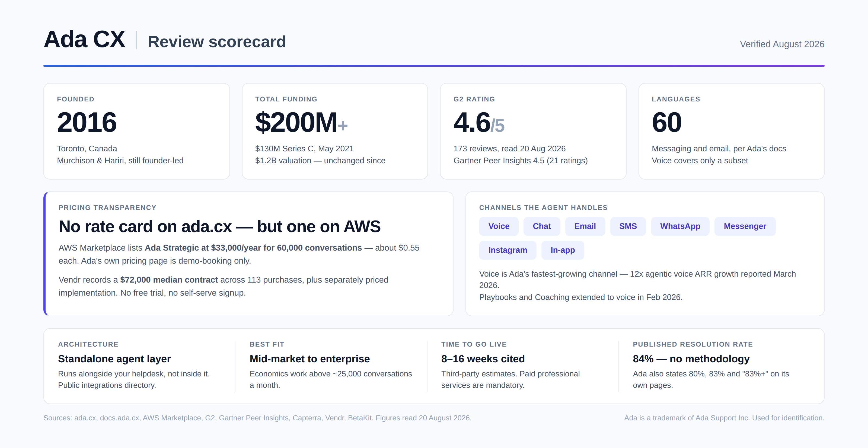Click the 'Verified August 2026' label
868x448 pixels.
pos(782,44)
